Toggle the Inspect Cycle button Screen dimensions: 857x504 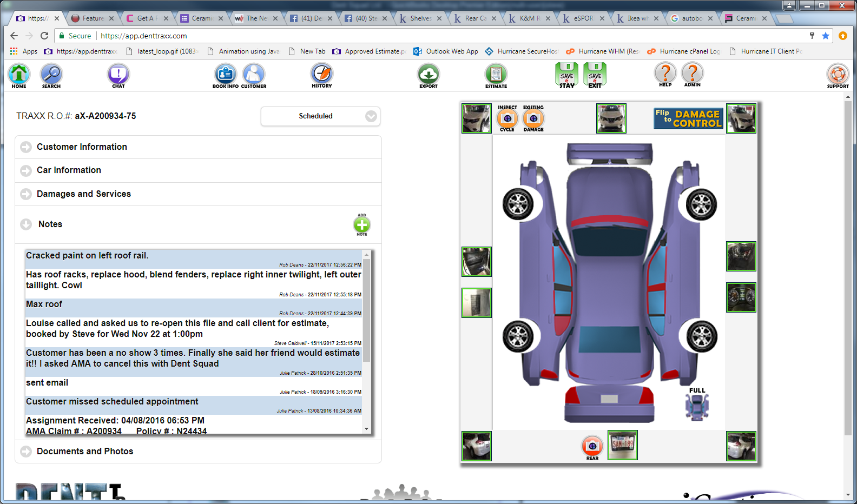click(x=507, y=118)
